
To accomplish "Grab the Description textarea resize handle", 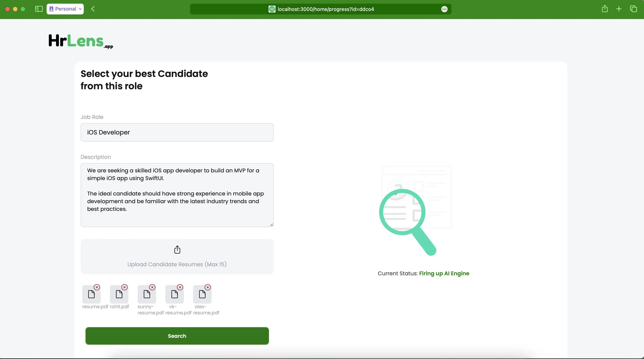I will coord(271,225).
